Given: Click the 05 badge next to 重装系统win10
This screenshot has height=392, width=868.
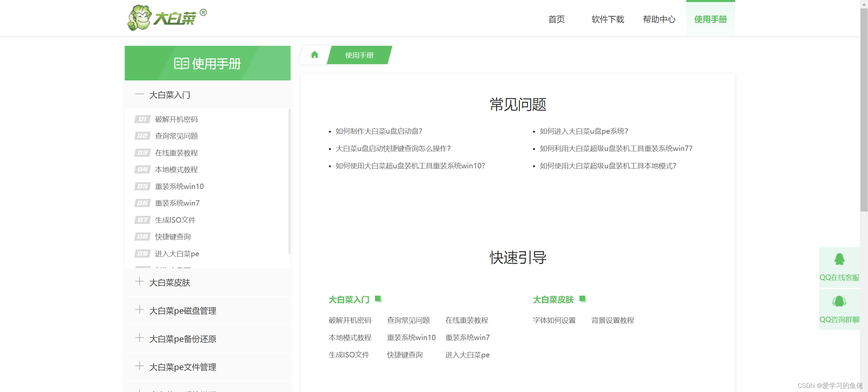Looking at the screenshot, I should [142, 186].
